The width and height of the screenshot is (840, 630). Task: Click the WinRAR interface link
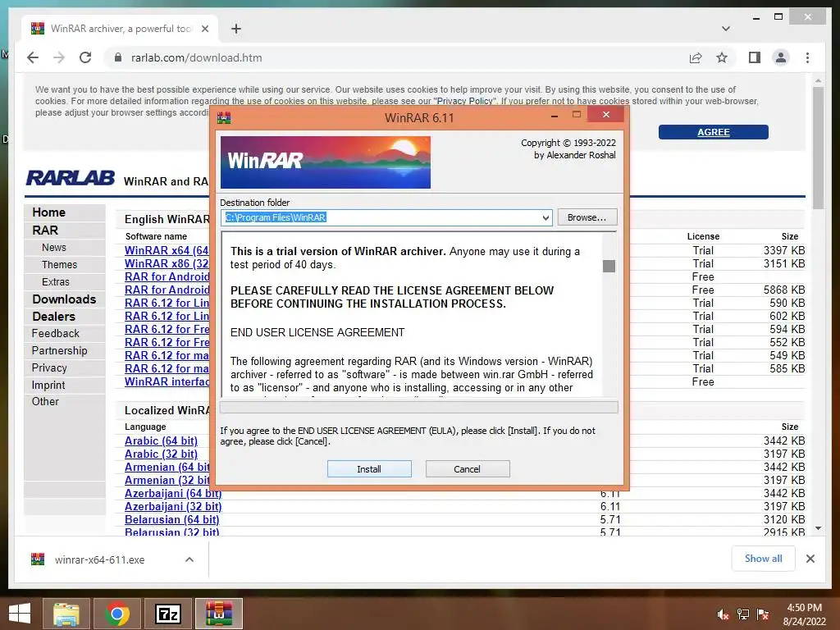(167, 381)
